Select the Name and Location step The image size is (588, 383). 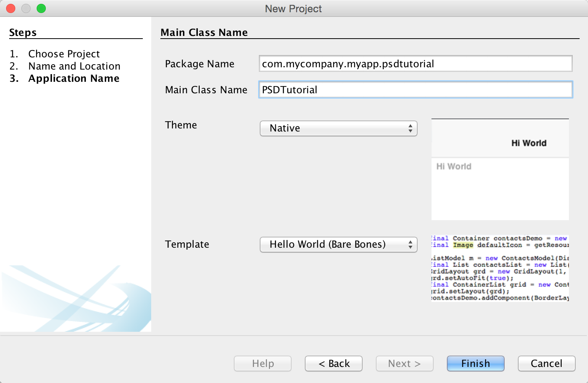(x=74, y=66)
